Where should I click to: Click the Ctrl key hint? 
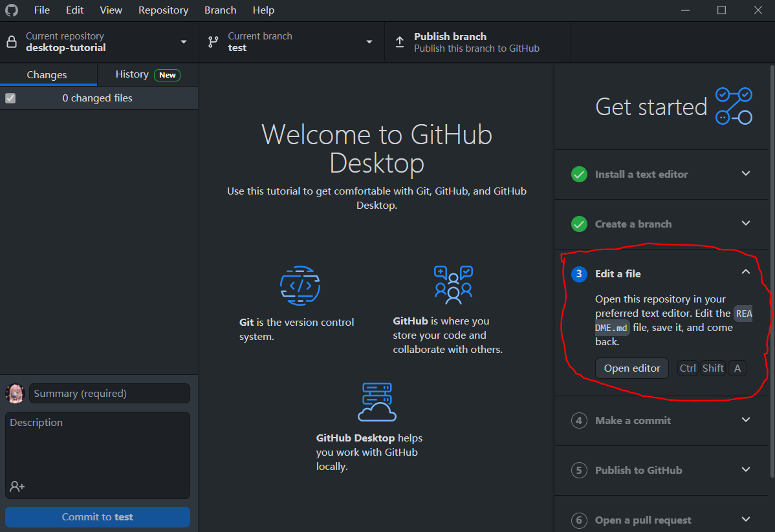(688, 368)
